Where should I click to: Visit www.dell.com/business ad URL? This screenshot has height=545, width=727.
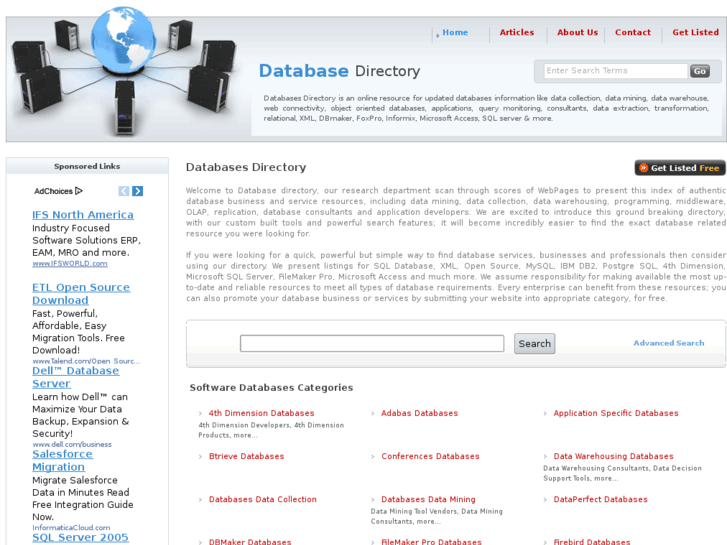(x=72, y=444)
